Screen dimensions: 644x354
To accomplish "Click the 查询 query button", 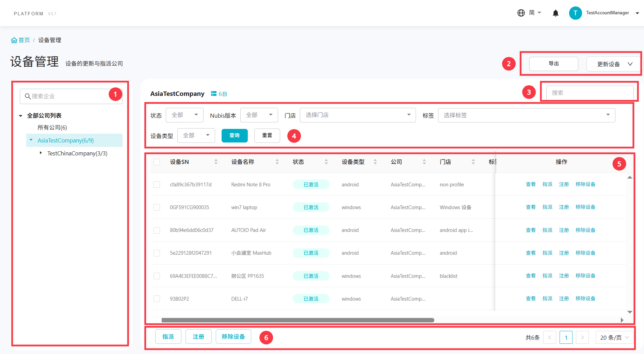I will coord(235,135).
